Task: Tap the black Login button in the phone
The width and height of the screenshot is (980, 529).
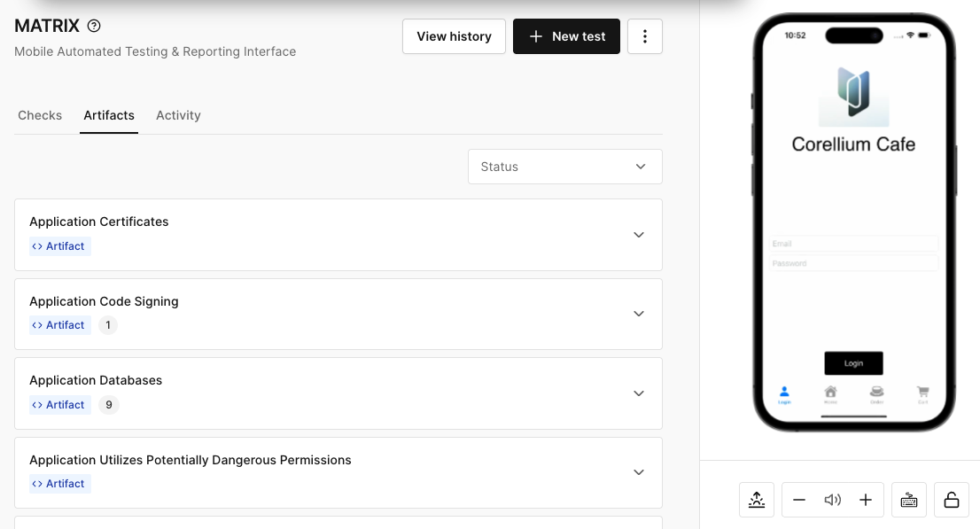Action: (854, 363)
